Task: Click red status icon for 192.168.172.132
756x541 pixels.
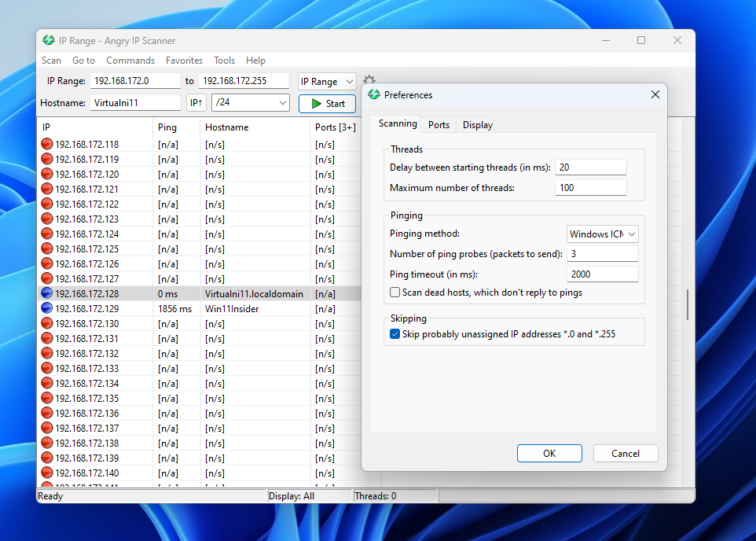Action: (x=47, y=353)
